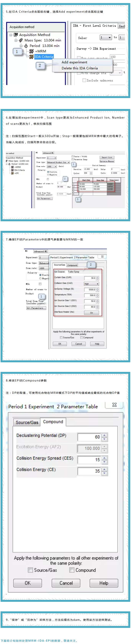Image resolution: width=131 pixels, height=644 pixels.
Task: Click Declustering Potential (DP) stepper arrows
Action: 105,437
